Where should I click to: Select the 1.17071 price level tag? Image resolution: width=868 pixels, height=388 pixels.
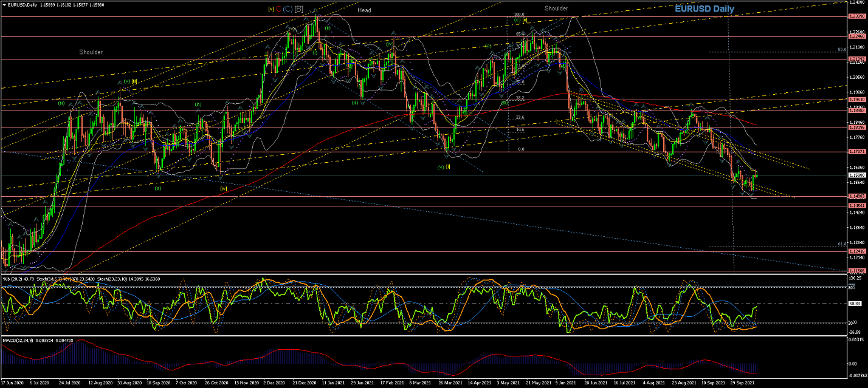pyautogui.click(x=857, y=152)
